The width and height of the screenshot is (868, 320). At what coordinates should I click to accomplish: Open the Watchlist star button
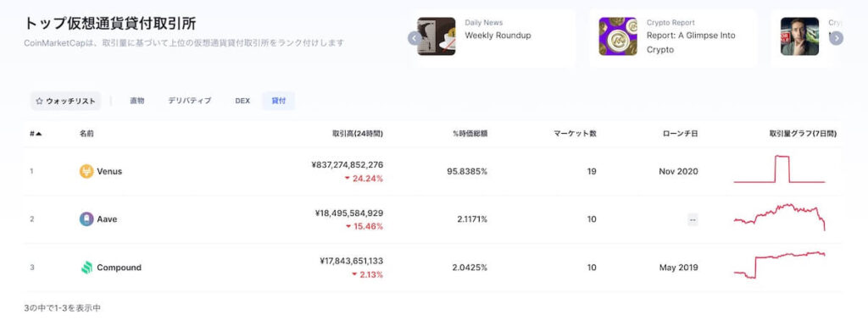65,101
